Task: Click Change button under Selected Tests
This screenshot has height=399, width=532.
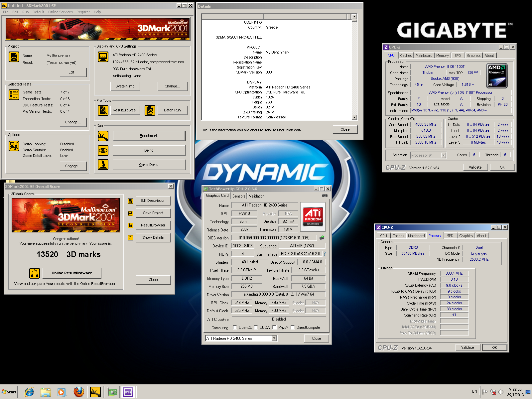Action: [x=73, y=122]
